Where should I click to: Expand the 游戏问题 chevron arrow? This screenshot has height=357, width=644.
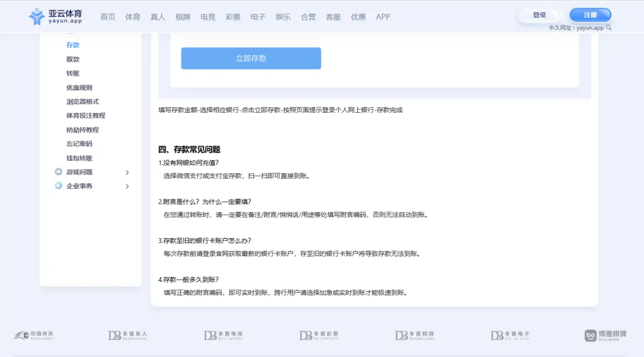pyautogui.click(x=127, y=172)
